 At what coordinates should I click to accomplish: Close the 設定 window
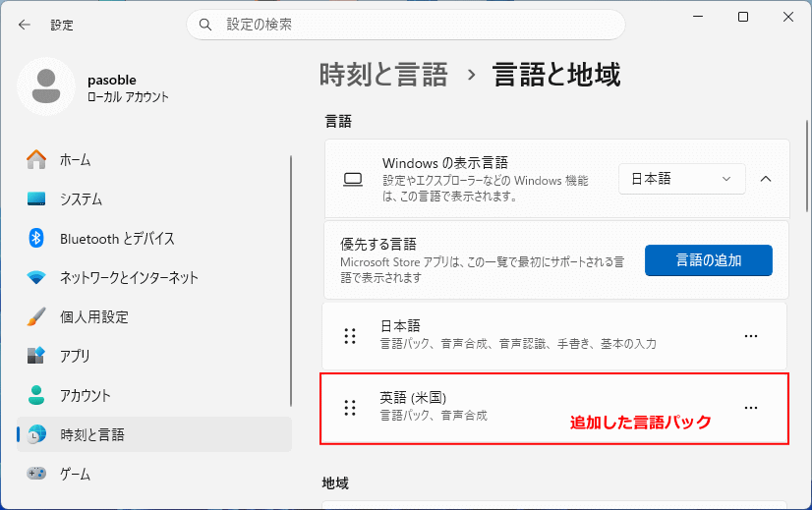pyautogui.click(x=788, y=17)
